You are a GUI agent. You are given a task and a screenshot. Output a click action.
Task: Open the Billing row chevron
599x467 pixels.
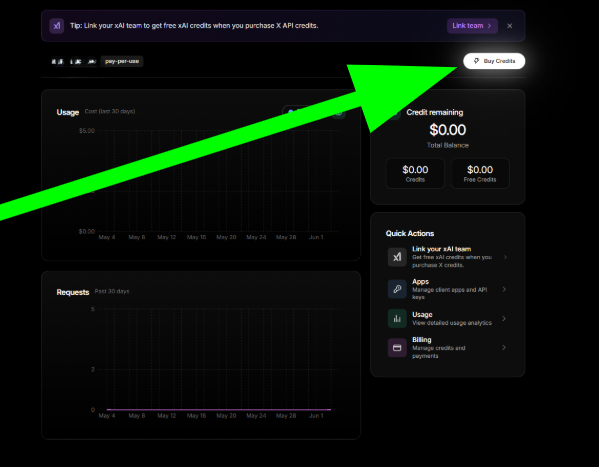(x=504, y=347)
